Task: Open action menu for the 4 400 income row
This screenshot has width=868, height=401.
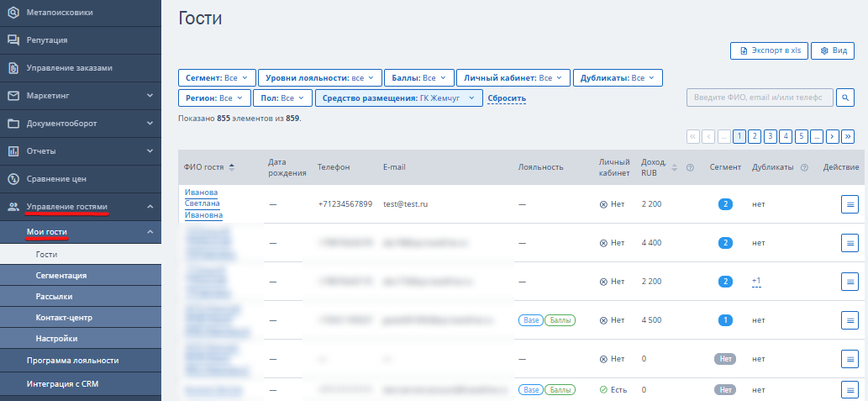Action: (850, 243)
